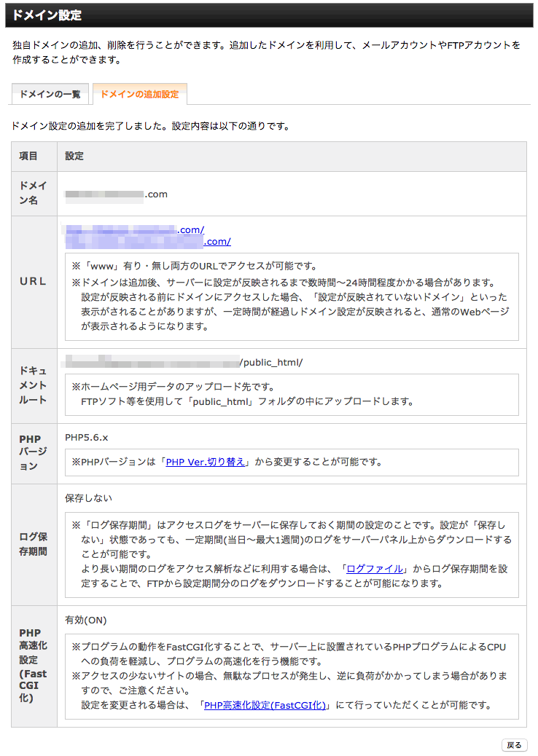Image resolution: width=538 pixels, height=756 pixels.
Task: Switch to the ドメインの一覧 tab
Action: pos(50,95)
